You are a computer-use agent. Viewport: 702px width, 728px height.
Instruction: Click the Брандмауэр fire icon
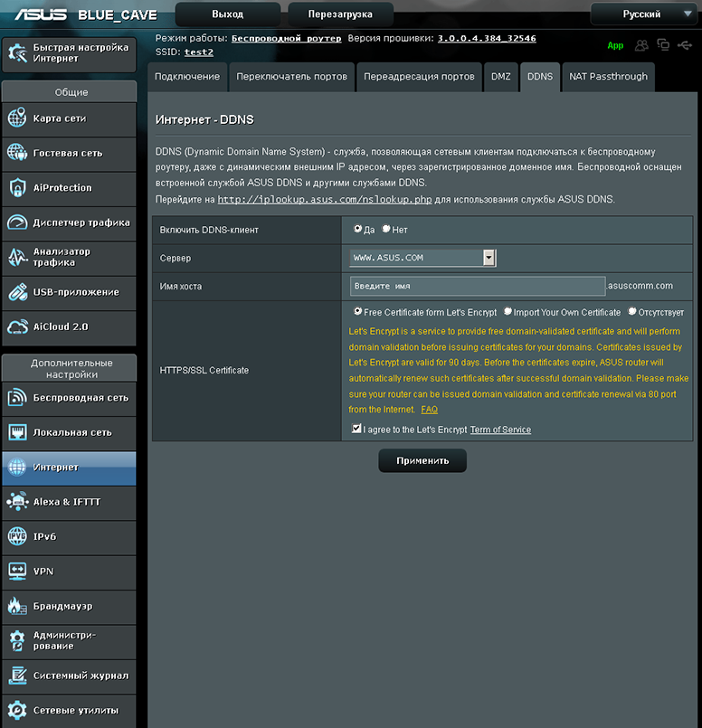17,606
